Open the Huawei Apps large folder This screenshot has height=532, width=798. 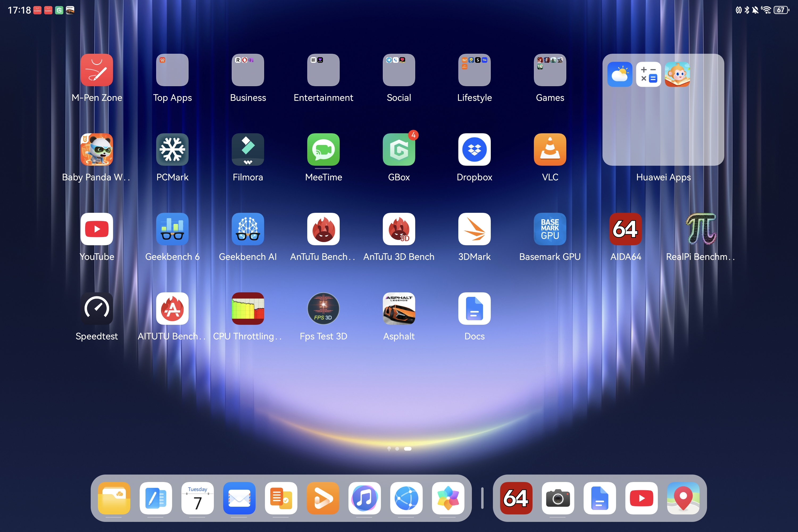(663, 110)
